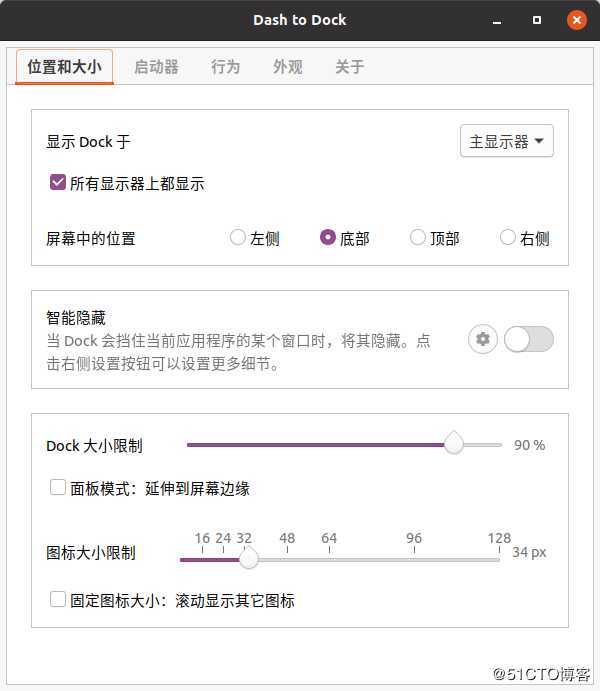Toggle the 智能隐藏 switch on
This screenshot has width=600, height=691.
(x=529, y=339)
